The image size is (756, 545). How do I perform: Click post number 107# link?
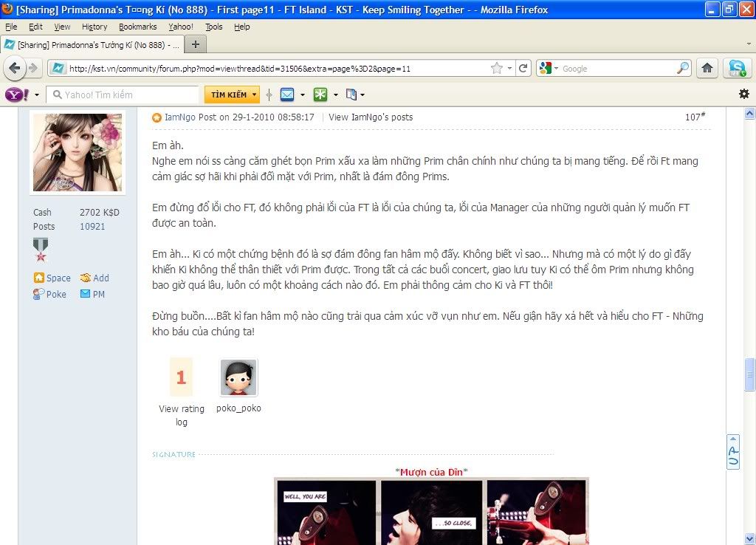(695, 117)
